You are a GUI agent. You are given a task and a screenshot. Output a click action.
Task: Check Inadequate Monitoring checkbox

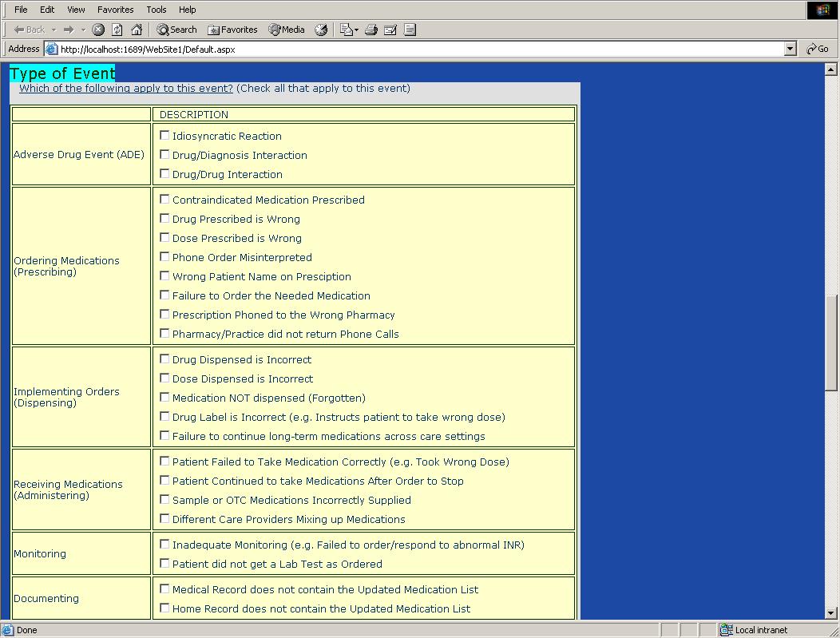[x=164, y=545]
